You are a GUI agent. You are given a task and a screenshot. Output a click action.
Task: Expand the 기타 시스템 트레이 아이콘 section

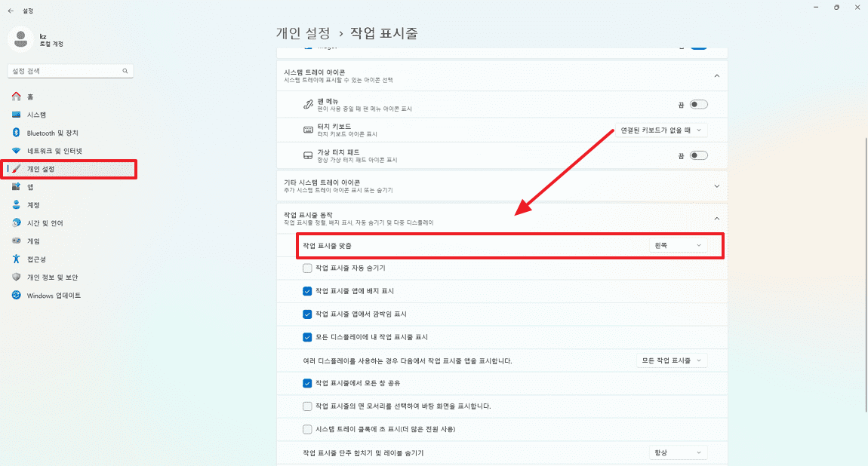tap(717, 186)
